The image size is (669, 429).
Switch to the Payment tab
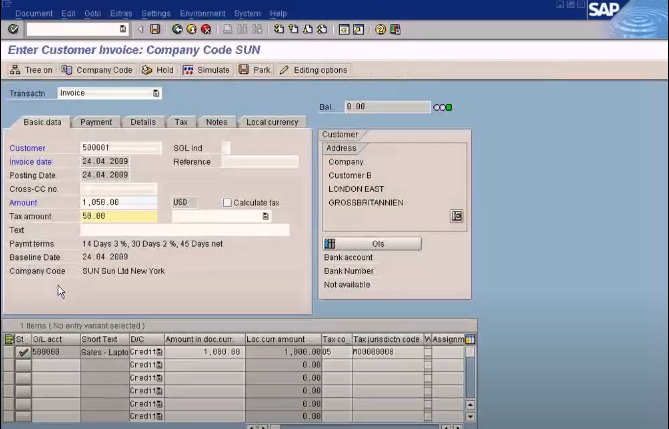(x=96, y=122)
